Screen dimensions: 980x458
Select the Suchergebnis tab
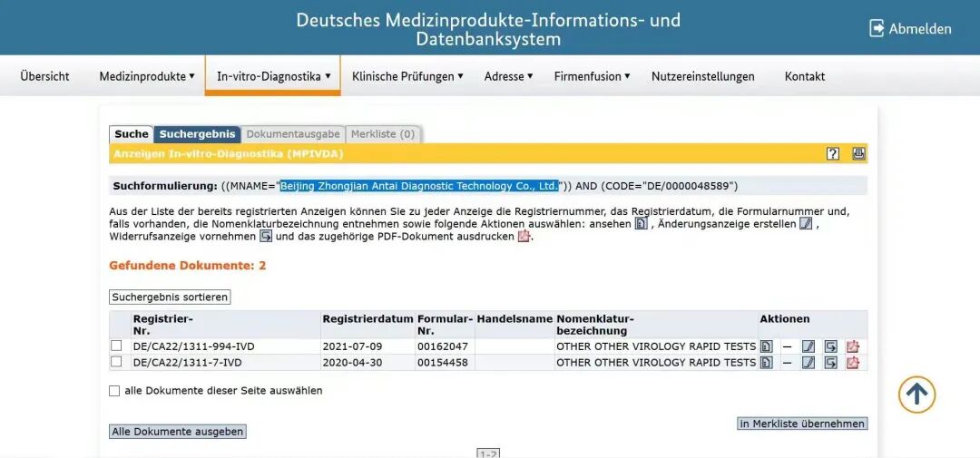198,133
